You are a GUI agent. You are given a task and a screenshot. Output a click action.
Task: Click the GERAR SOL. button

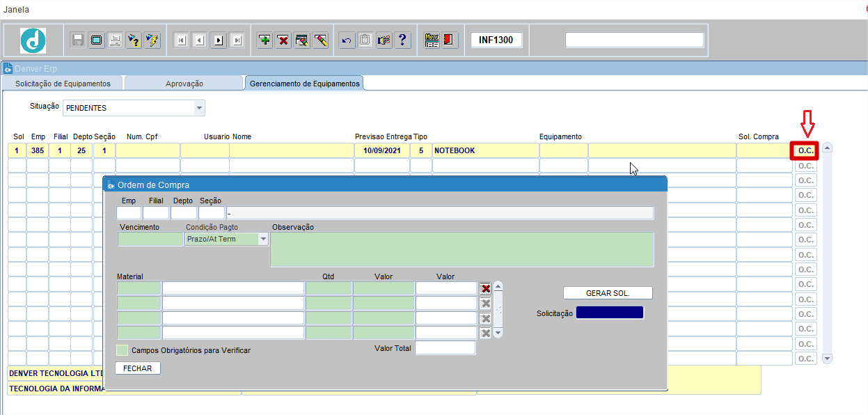coord(608,293)
